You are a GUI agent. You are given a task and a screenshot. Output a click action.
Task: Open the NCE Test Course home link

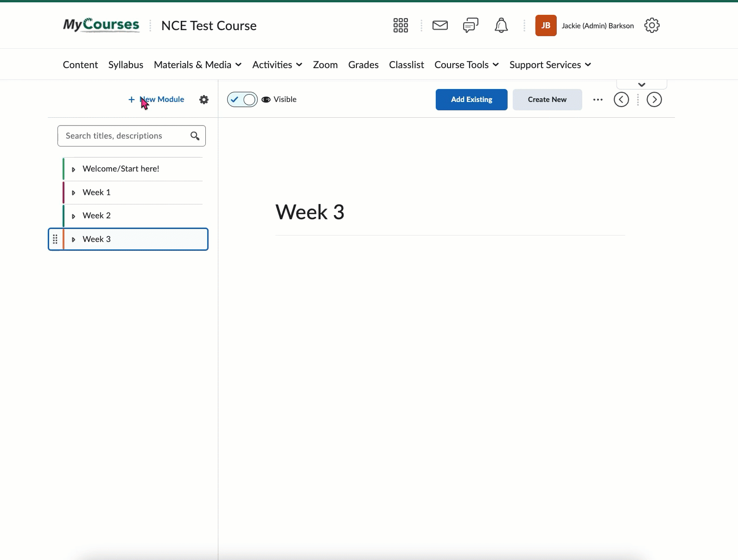tap(209, 25)
